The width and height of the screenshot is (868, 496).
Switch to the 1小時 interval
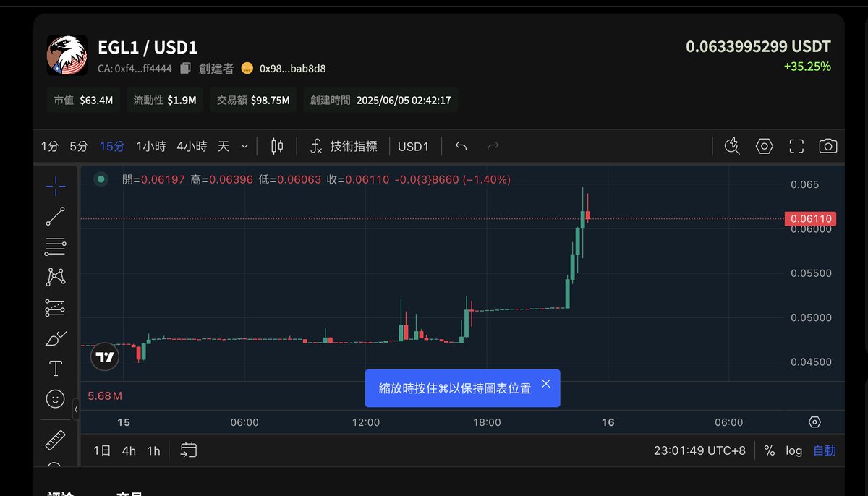coord(151,146)
